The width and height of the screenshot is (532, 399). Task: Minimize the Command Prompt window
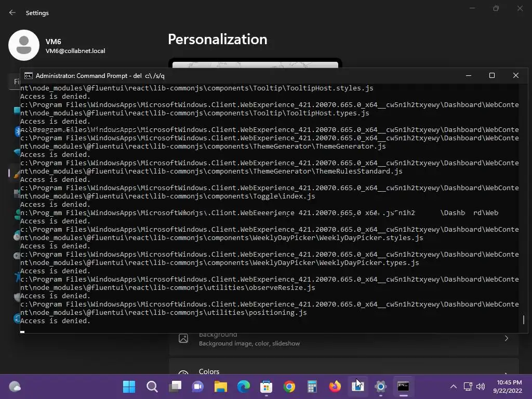click(469, 75)
